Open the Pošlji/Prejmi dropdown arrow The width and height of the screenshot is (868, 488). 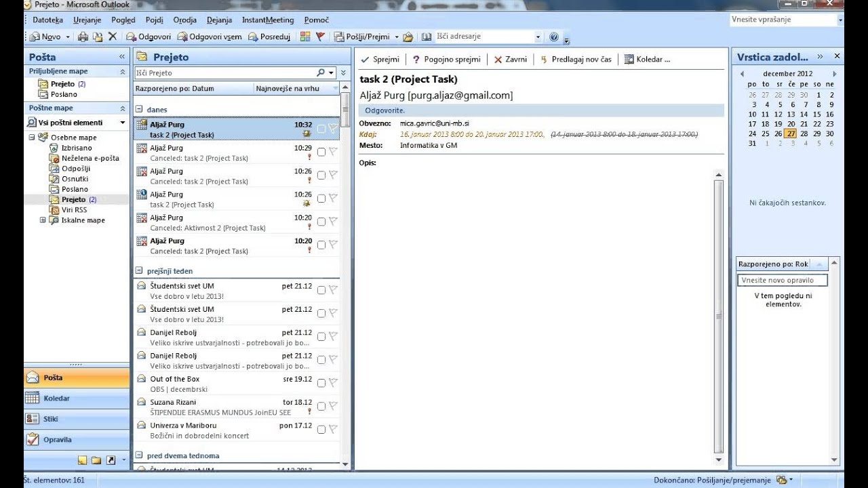(397, 37)
